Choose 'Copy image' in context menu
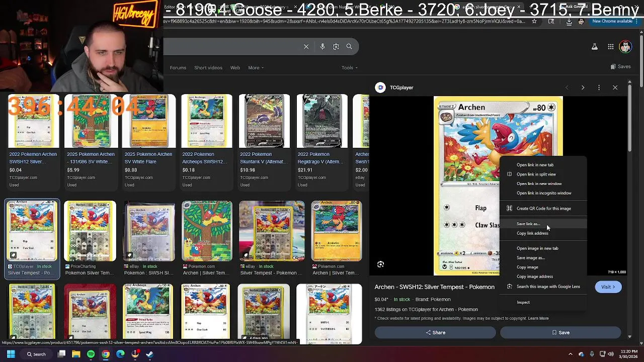The height and width of the screenshot is (362, 644). click(x=544, y=267)
